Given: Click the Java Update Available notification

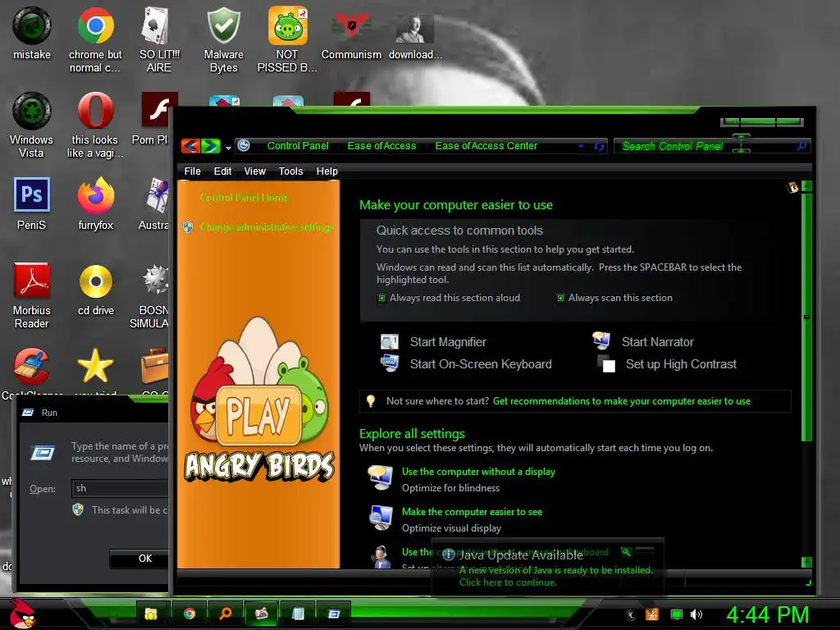Looking at the screenshot, I should (x=547, y=568).
